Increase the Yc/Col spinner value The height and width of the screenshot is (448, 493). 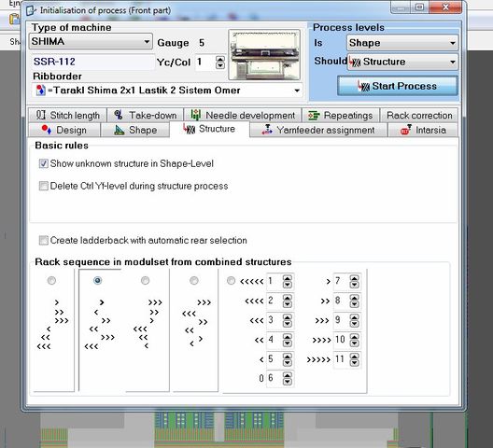point(220,59)
